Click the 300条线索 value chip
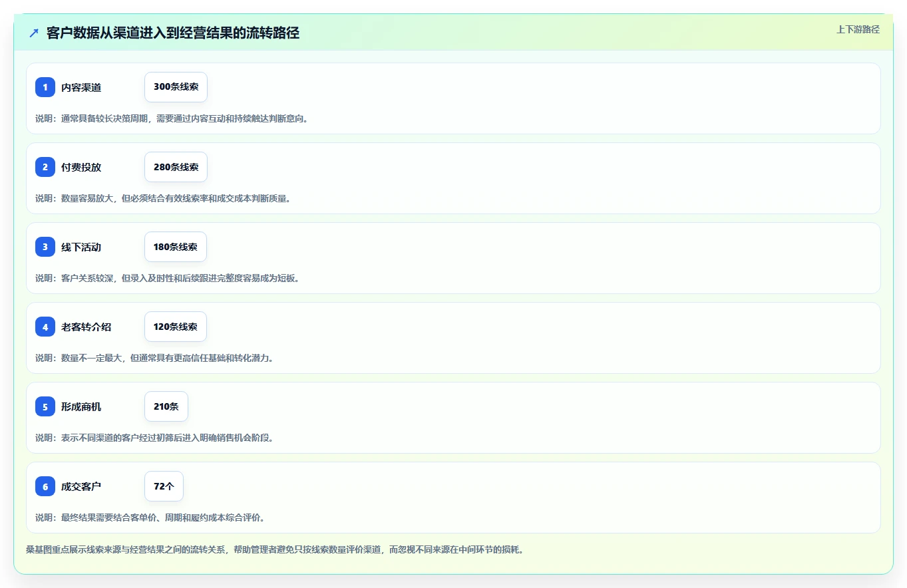 (176, 87)
